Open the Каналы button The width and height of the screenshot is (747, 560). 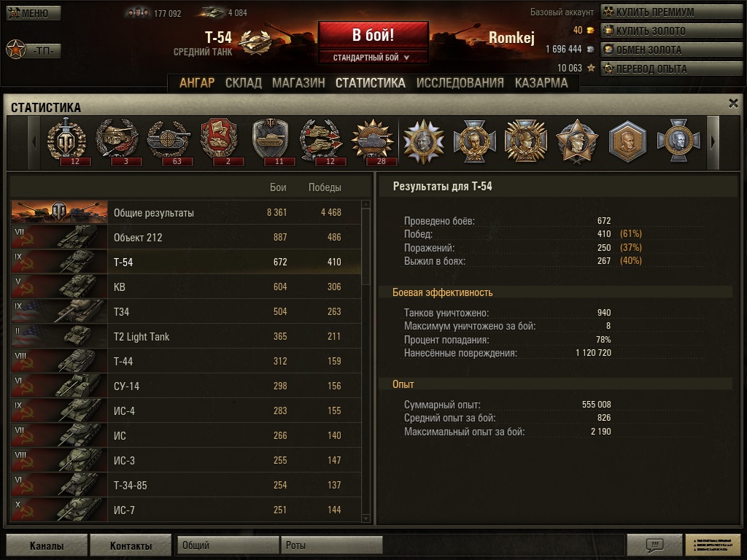(47, 545)
